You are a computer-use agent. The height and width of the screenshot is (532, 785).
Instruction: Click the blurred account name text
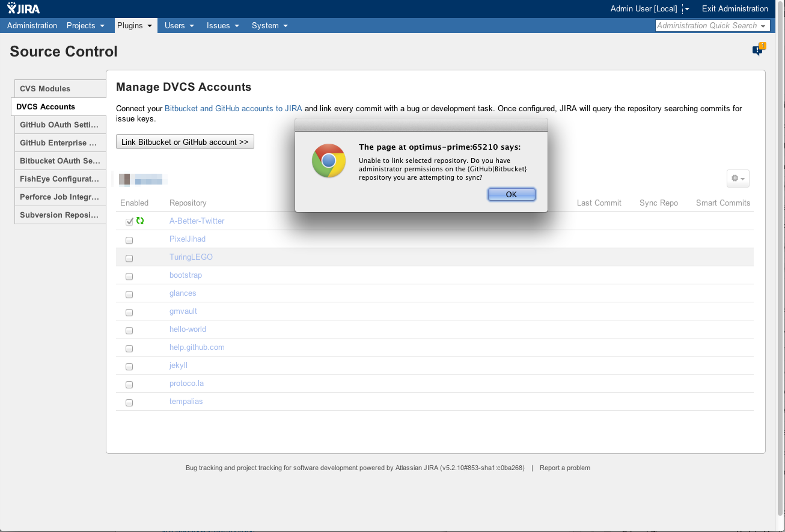point(150,179)
